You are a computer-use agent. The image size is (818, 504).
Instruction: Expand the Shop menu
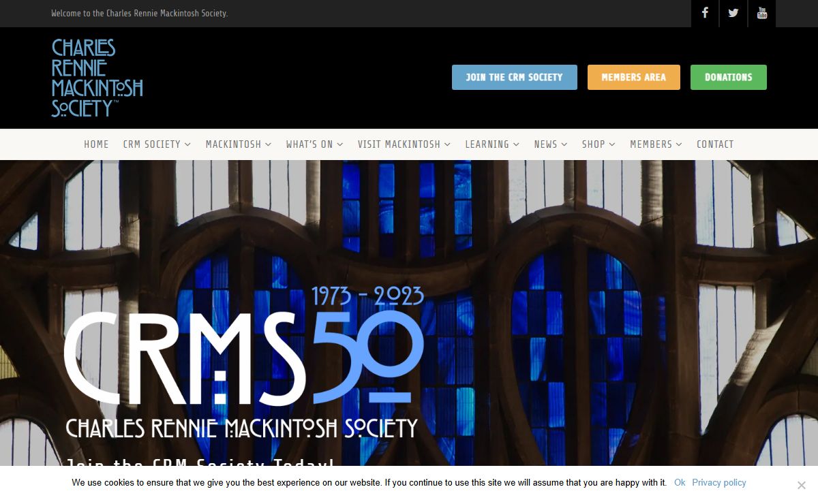click(599, 144)
